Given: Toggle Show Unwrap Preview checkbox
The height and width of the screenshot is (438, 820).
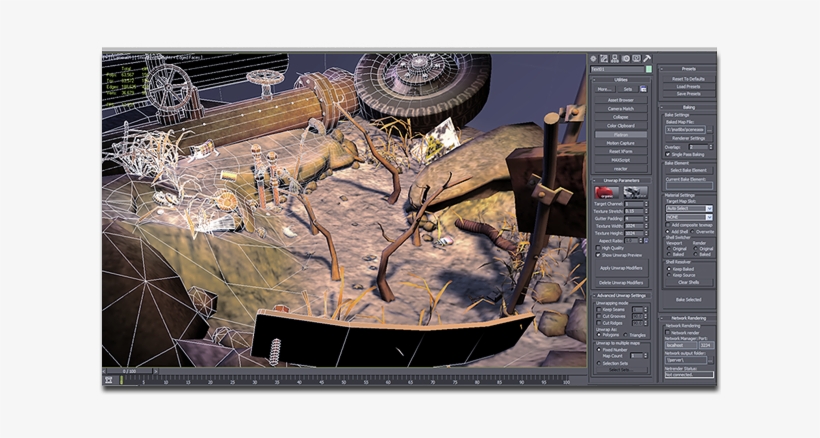Looking at the screenshot, I should click(x=597, y=255).
